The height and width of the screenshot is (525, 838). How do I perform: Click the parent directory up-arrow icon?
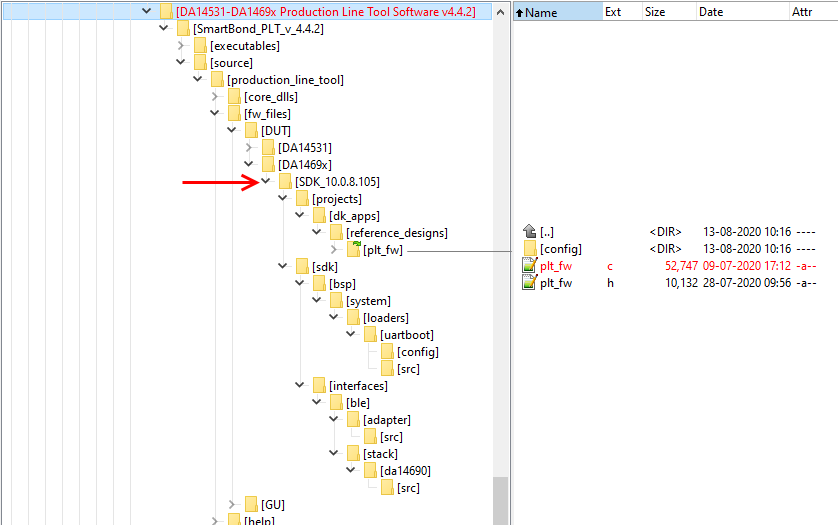pyautogui.click(x=529, y=231)
